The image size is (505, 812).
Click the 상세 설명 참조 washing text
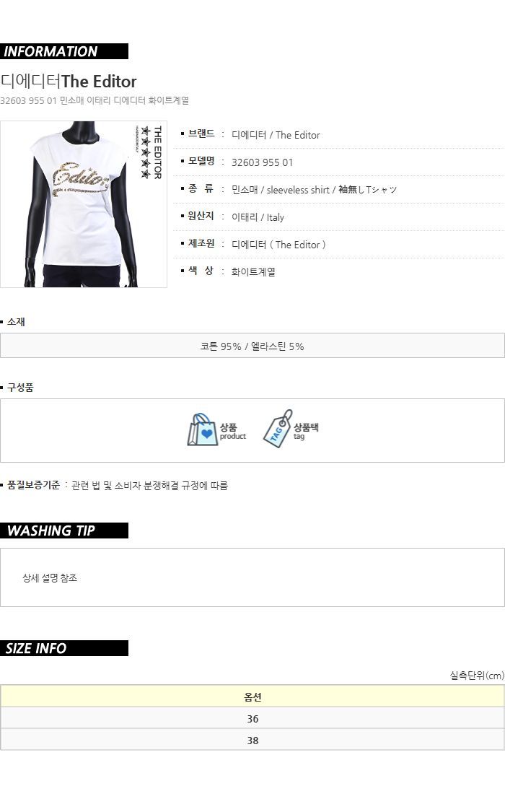coord(50,578)
